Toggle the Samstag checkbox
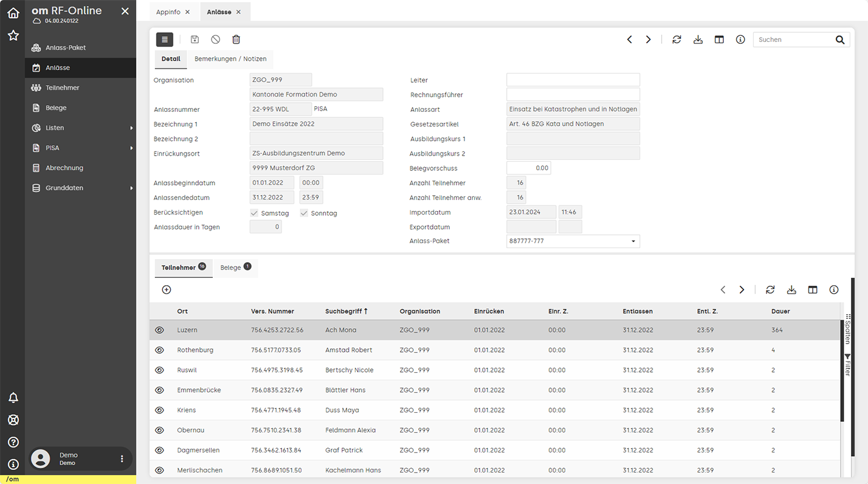The width and height of the screenshot is (868, 484). click(x=254, y=213)
